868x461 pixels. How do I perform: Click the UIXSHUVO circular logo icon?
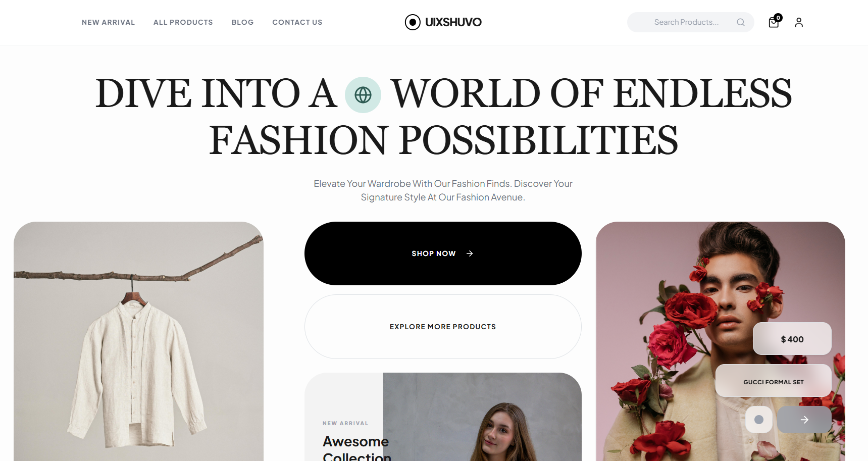pos(413,22)
